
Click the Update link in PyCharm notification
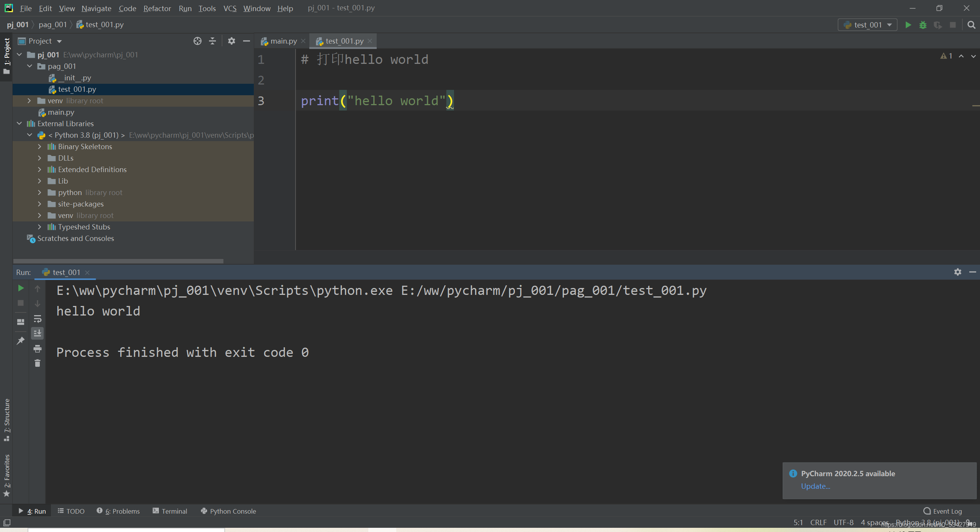click(x=815, y=486)
